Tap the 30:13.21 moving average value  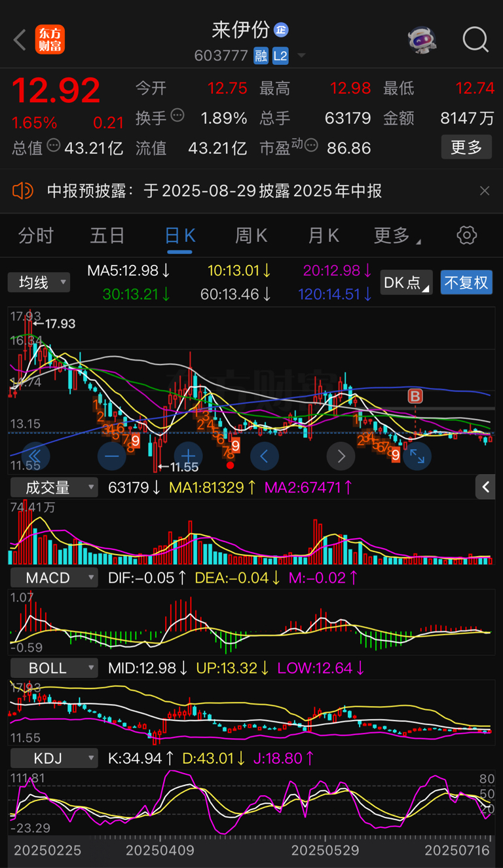(x=136, y=294)
